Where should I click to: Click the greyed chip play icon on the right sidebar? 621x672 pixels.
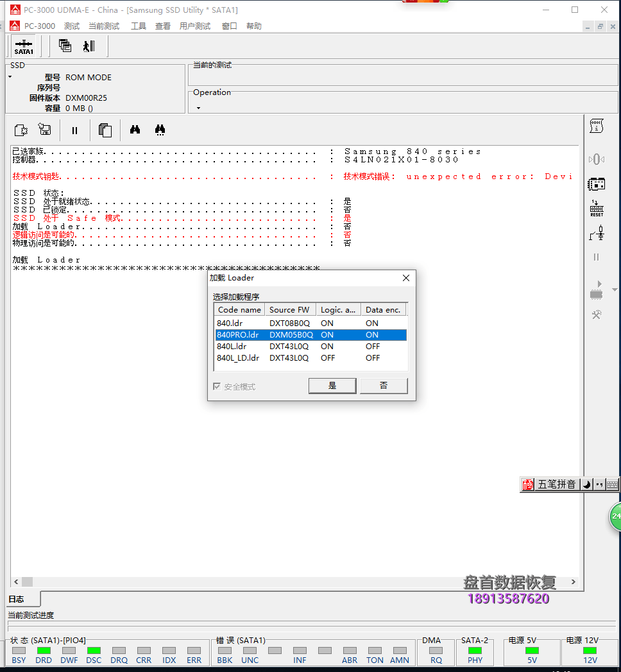(x=596, y=289)
